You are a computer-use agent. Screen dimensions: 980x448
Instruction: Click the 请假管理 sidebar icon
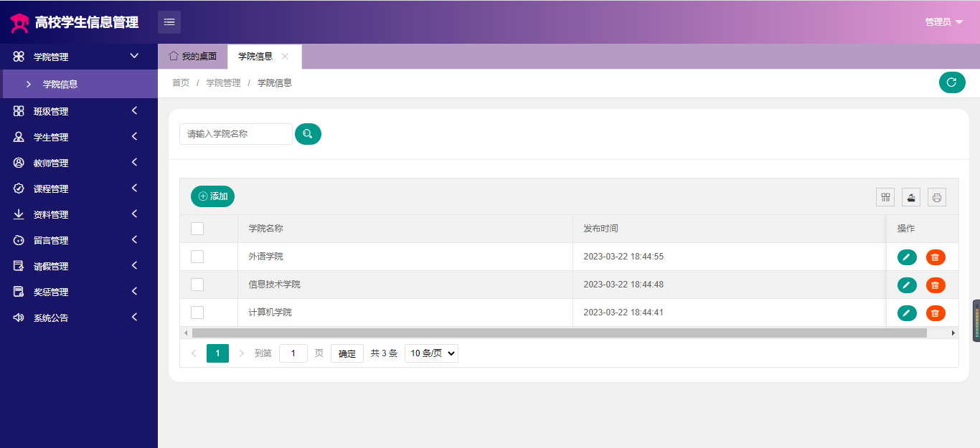click(19, 266)
